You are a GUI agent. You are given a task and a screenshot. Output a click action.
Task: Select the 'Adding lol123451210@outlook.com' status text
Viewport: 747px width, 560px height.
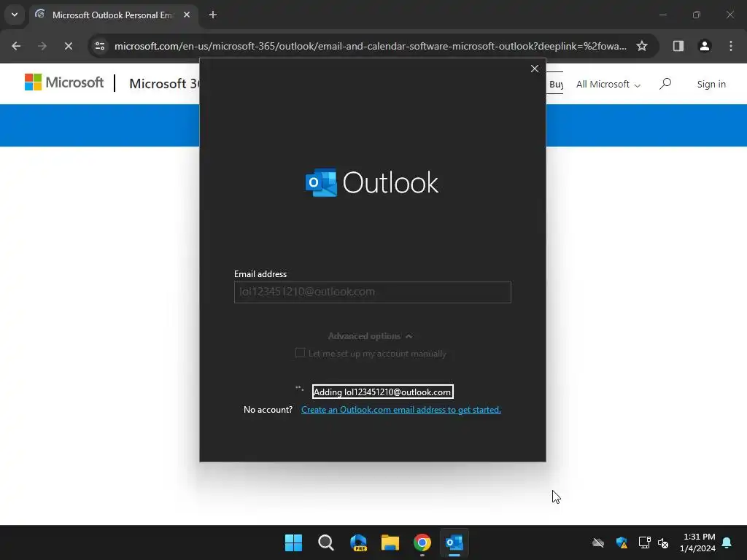click(x=382, y=392)
